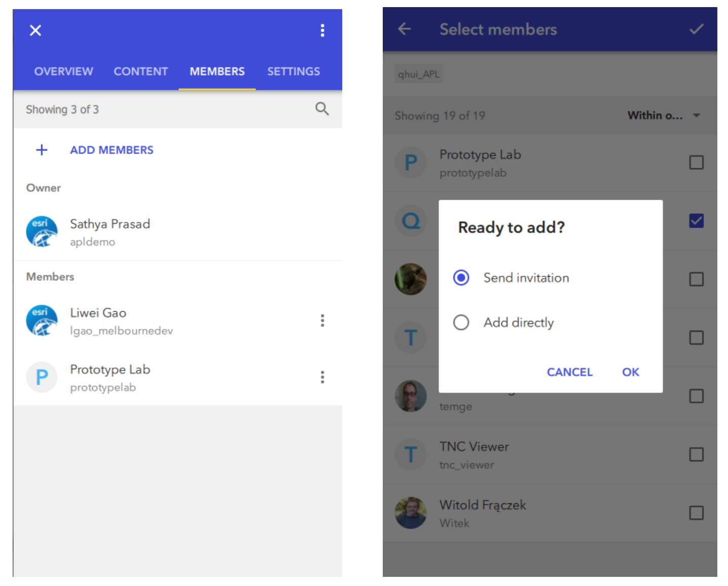
Task: Check the temge user checkbox
Action: tap(696, 396)
